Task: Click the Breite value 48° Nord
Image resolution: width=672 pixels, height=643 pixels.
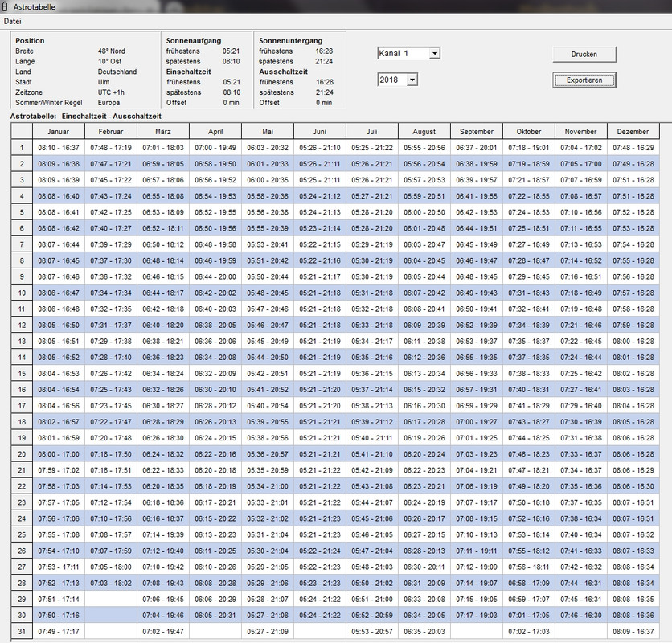Action: click(112, 51)
